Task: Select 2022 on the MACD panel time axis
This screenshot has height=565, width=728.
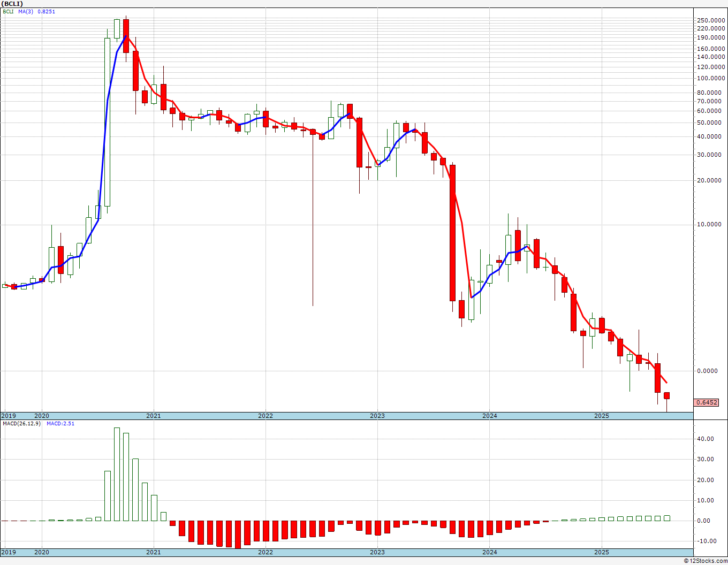Action: point(266,552)
